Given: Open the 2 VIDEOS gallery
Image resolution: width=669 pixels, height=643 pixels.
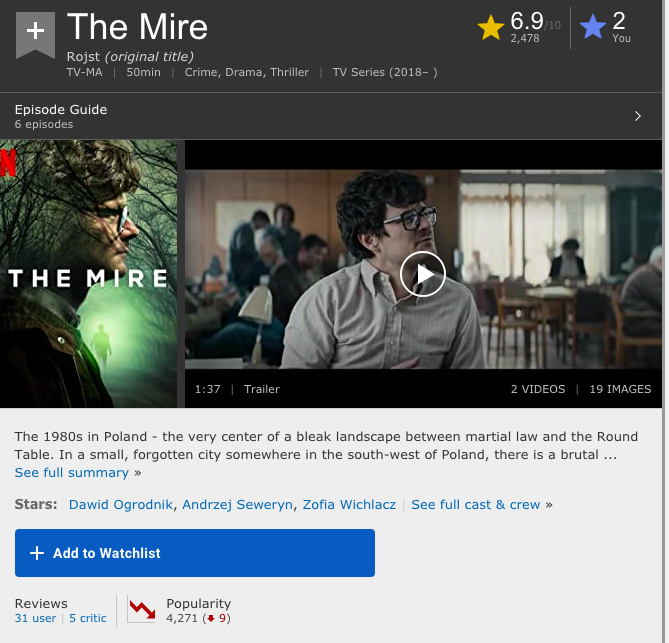Looking at the screenshot, I should click(538, 389).
